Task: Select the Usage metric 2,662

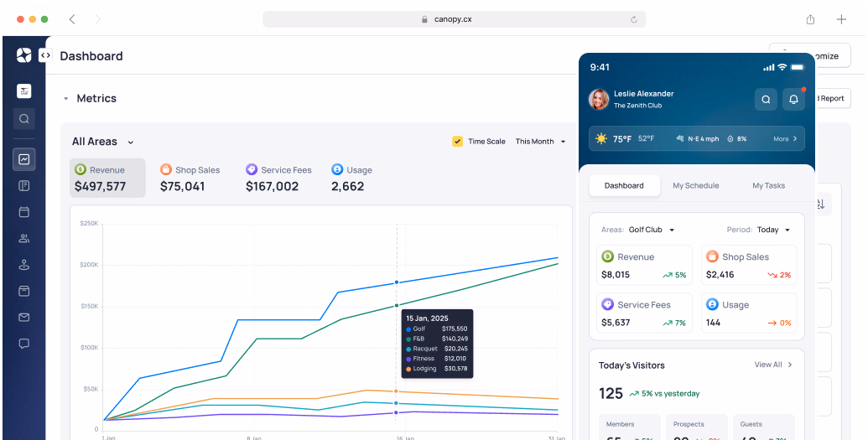Action: click(351, 179)
